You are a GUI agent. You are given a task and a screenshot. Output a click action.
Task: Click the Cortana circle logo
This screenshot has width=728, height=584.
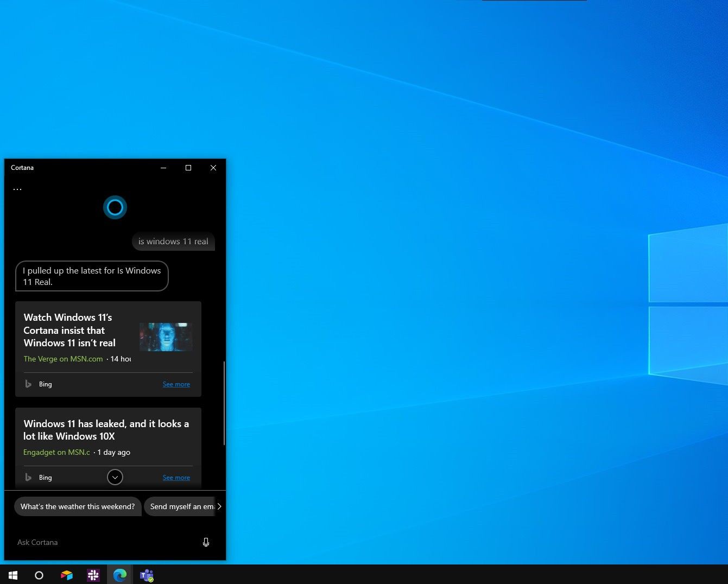pyautogui.click(x=115, y=207)
